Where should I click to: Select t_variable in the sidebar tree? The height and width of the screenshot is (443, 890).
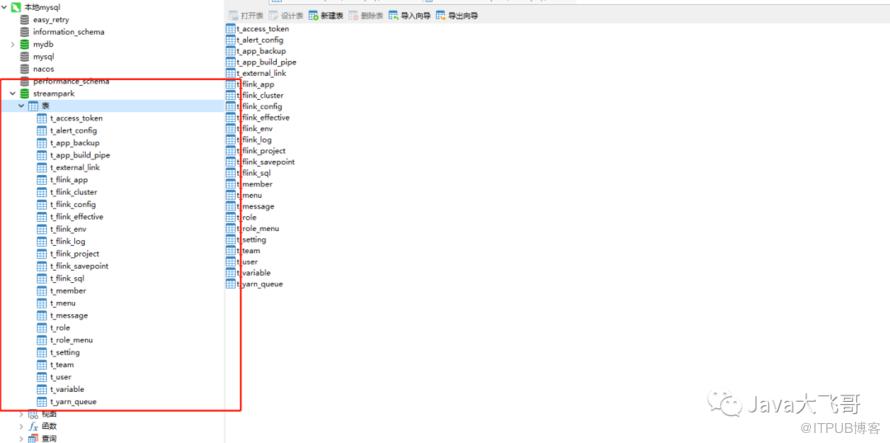68,390
